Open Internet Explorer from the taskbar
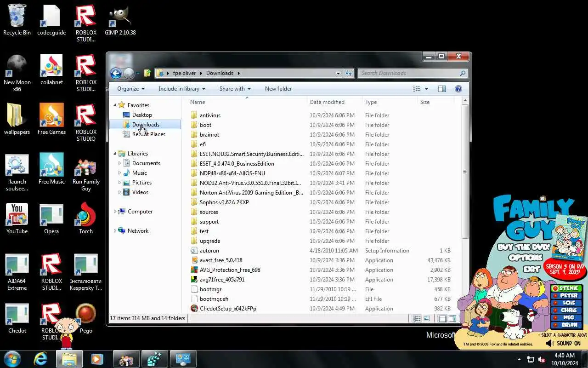Viewport: 588px width, 368px height. pyautogui.click(x=40, y=359)
